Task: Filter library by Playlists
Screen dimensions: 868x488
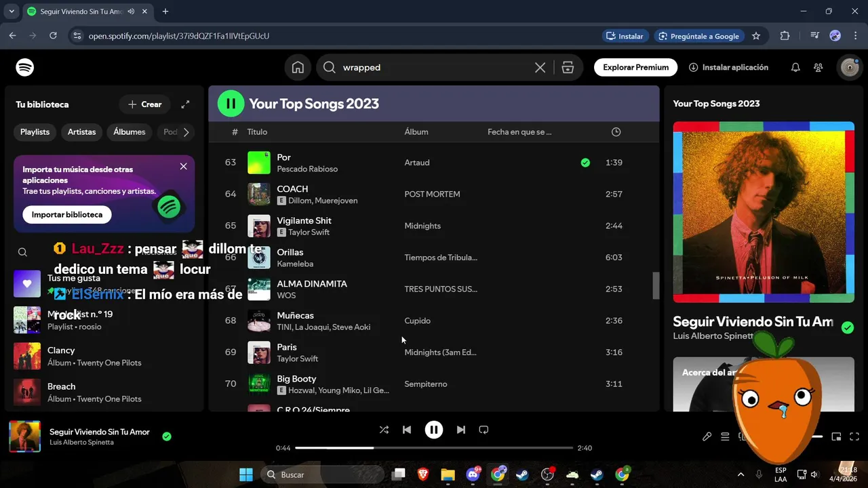Action: coord(35,132)
